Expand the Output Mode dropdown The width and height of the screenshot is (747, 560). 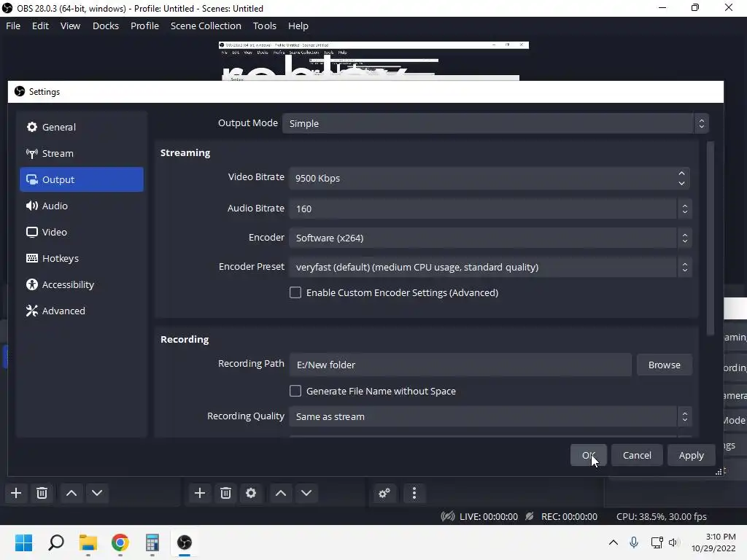[x=495, y=123]
